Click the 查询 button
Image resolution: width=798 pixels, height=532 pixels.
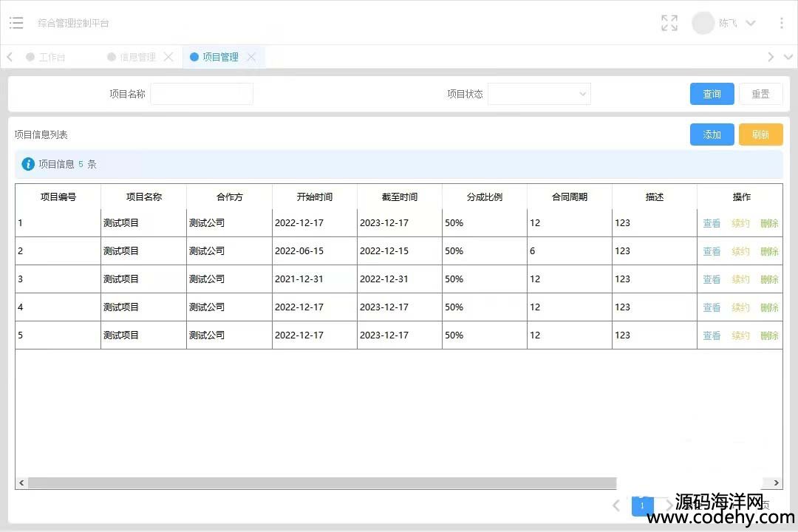[712, 94]
